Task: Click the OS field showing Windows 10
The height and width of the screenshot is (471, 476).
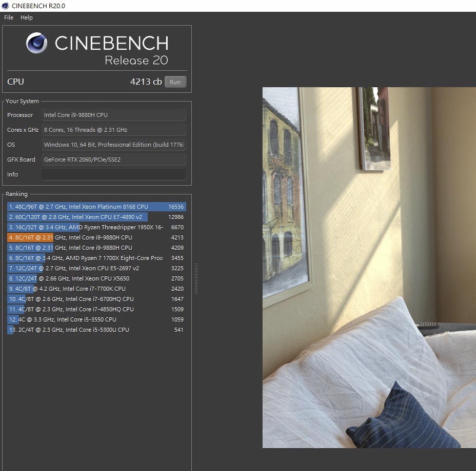Action: coord(113,145)
